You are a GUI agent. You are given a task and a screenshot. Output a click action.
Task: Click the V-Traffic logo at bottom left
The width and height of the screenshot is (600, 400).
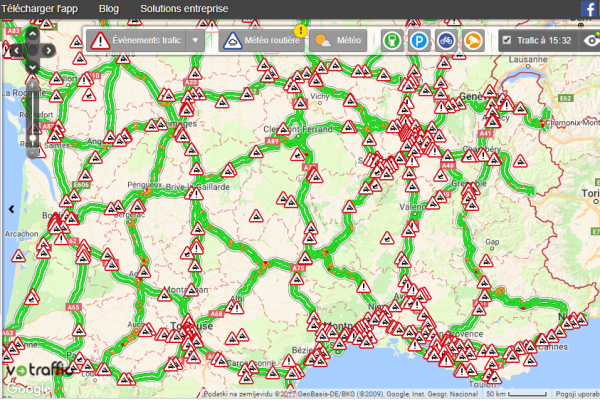[36, 370]
